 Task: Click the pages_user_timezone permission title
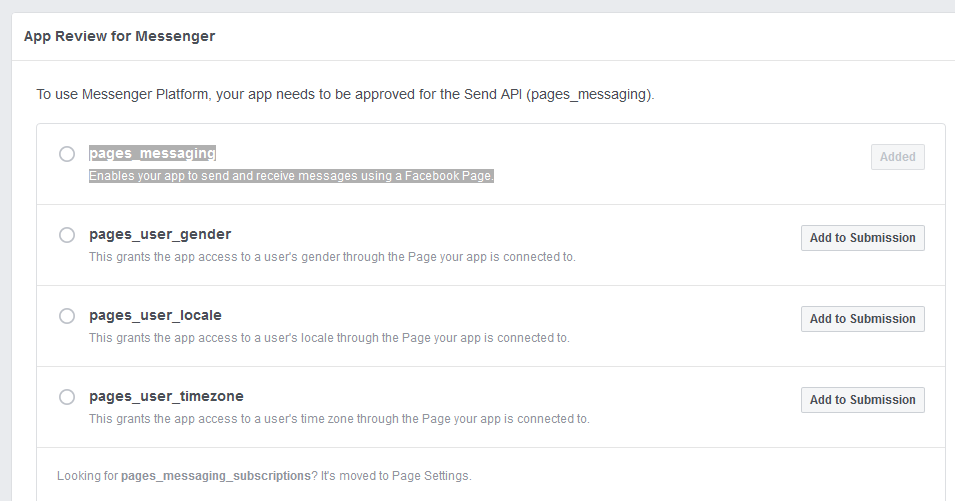click(166, 396)
